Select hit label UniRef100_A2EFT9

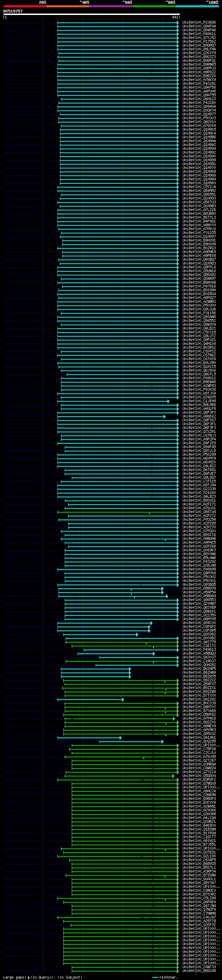[x=199, y=921]
